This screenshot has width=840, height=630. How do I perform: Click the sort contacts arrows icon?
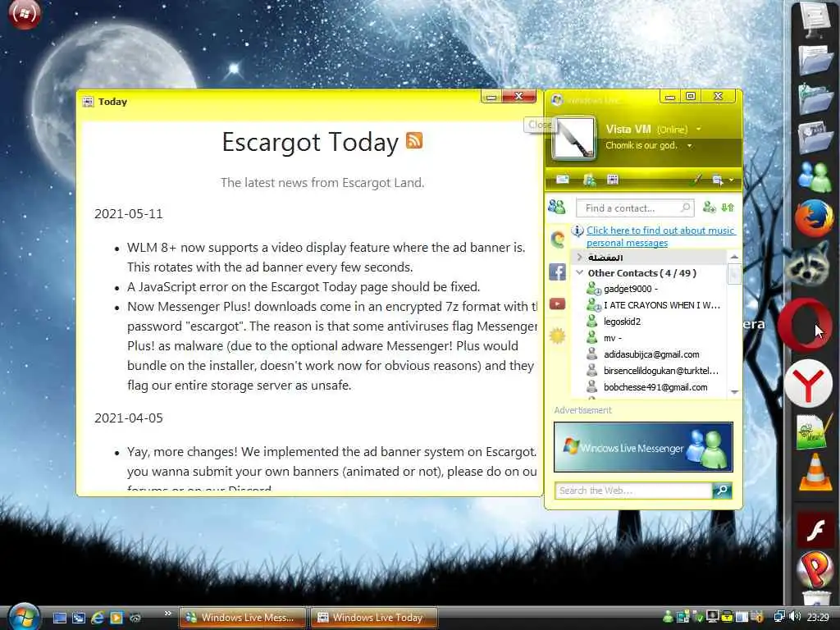(x=728, y=207)
